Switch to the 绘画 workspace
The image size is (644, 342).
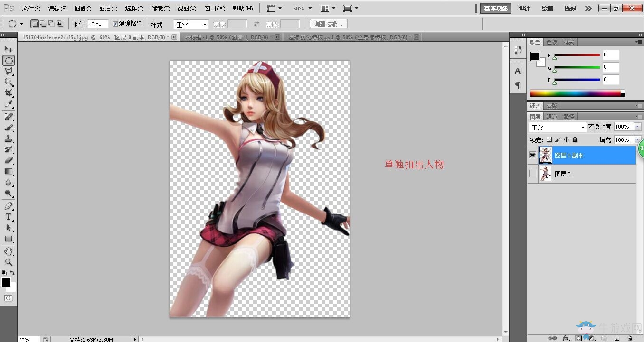click(547, 9)
